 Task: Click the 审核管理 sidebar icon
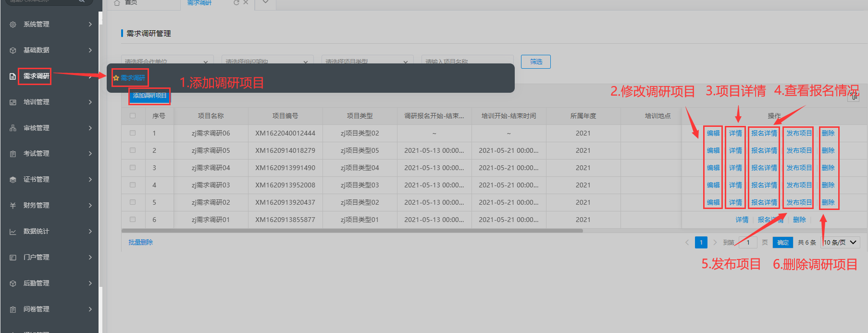tap(13, 128)
